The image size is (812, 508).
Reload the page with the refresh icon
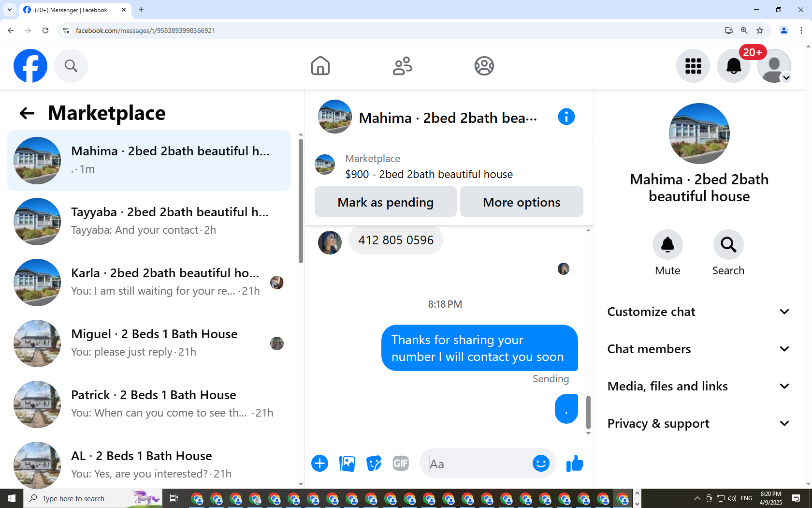(45, 30)
